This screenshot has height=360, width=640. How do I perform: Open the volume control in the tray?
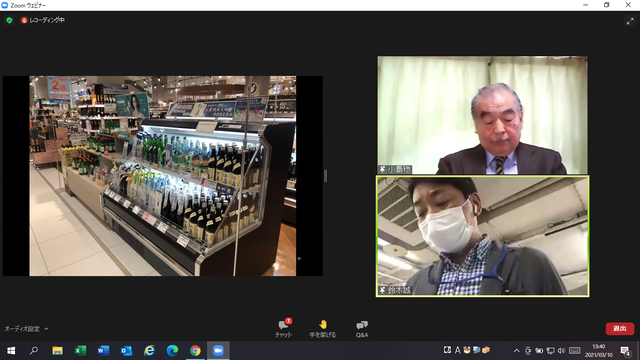(561, 351)
